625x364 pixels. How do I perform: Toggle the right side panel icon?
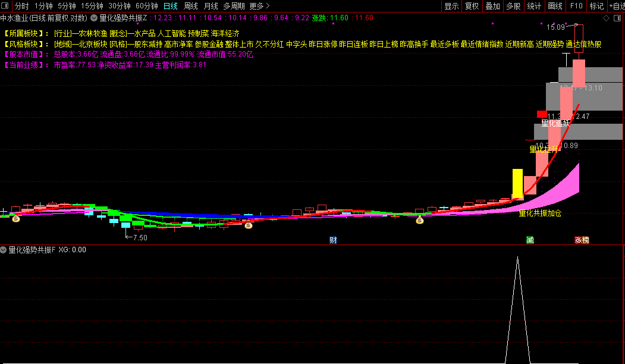coord(617,18)
